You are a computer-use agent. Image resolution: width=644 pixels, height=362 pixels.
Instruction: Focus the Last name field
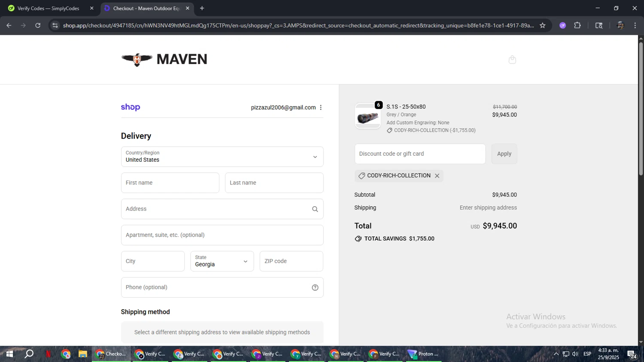[x=274, y=183]
